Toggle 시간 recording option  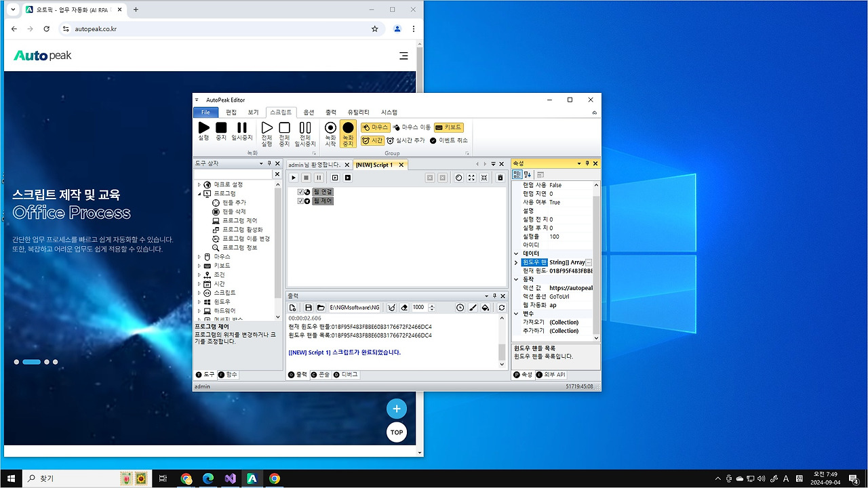point(372,140)
